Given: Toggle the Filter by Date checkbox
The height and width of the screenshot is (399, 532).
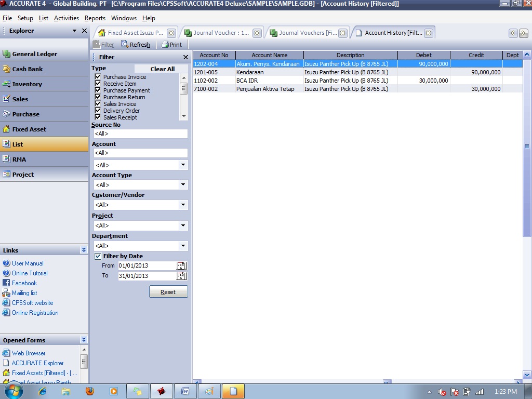Looking at the screenshot, I should [x=98, y=256].
